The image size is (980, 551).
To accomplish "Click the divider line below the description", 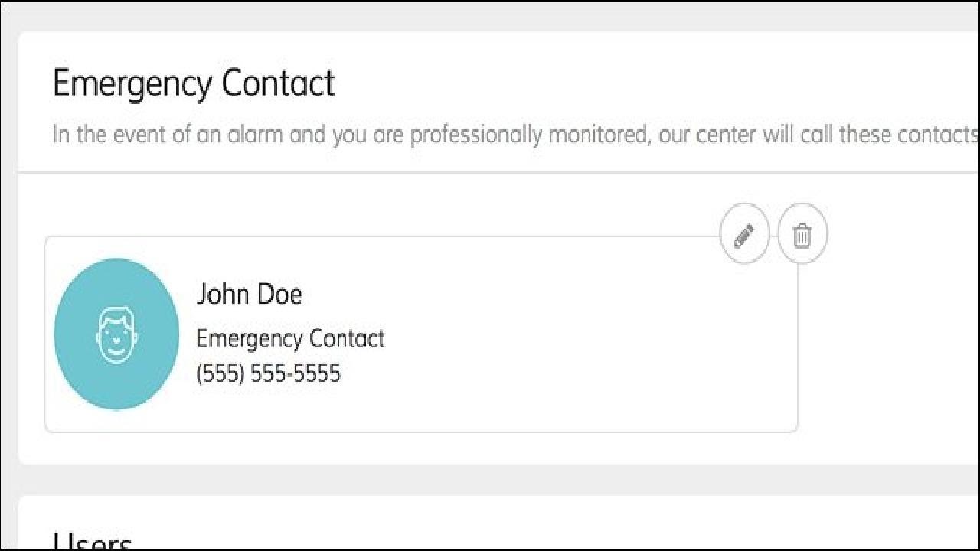I will tap(490, 172).
